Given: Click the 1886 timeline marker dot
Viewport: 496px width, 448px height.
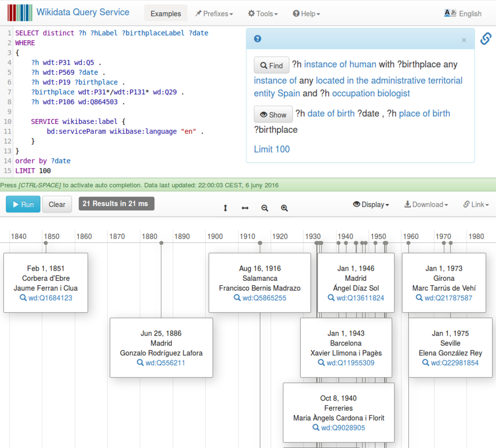Looking at the screenshot, I should pyautogui.click(x=161, y=243).
